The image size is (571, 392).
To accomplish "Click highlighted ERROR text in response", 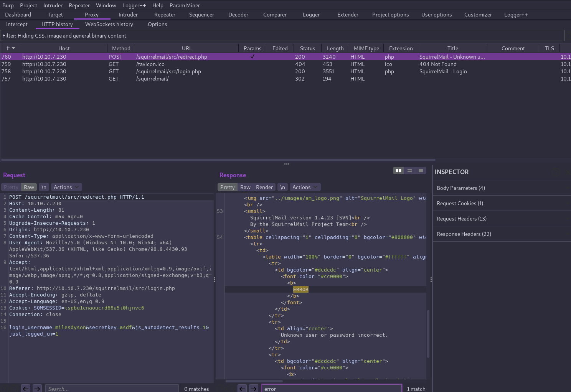I will point(300,290).
